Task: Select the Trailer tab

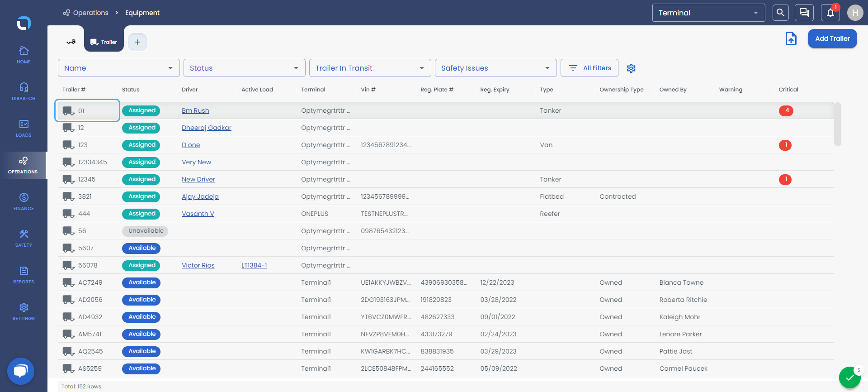Action: pos(104,42)
